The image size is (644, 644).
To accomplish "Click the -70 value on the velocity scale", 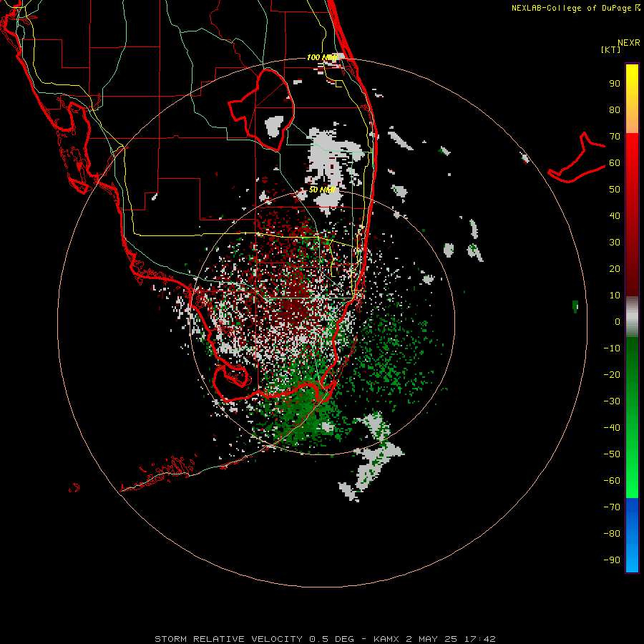I will click(612, 507).
